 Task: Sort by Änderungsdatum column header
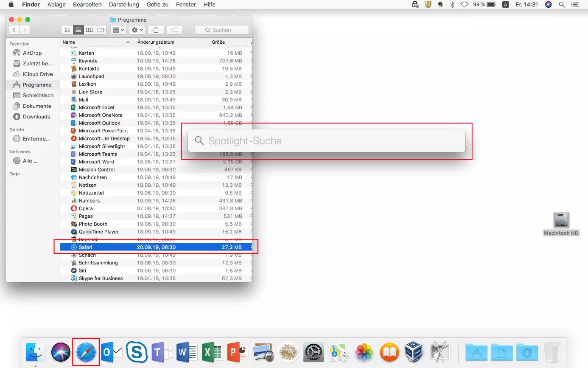point(170,42)
